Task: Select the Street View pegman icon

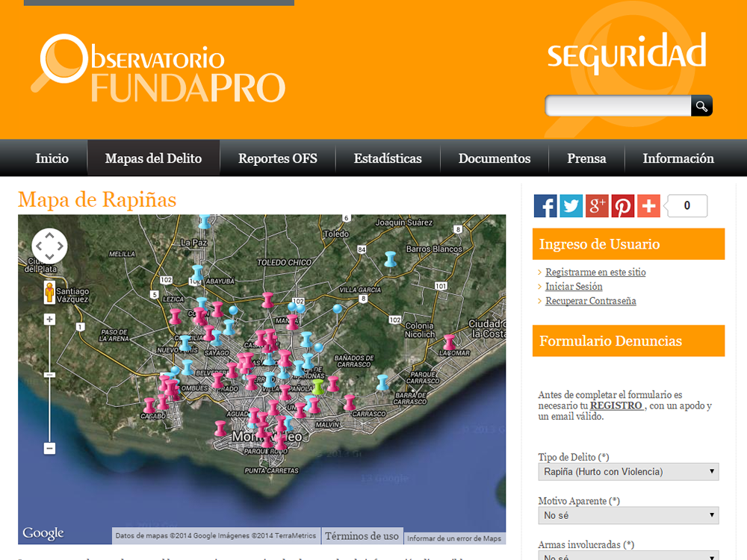Action: 50,292
